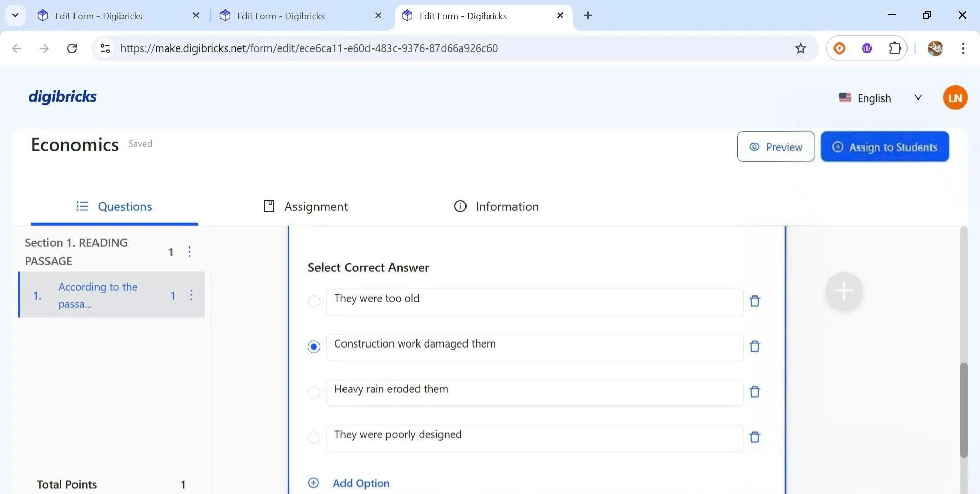The width and height of the screenshot is (980, 494).
Task: Select 'They were too old' as correct answer
Action: pyautogui.click(x=314, y=302)
